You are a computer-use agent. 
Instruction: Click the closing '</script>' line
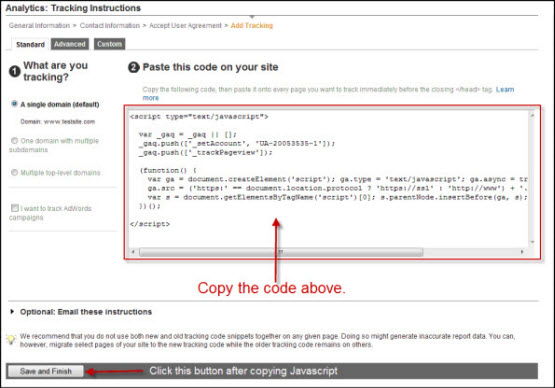coord(150,224)
